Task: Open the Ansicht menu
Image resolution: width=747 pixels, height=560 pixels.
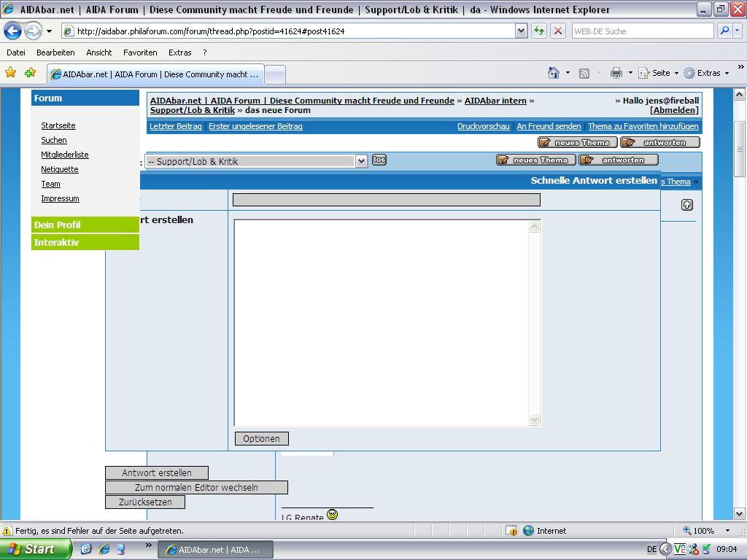Action: 98,52
